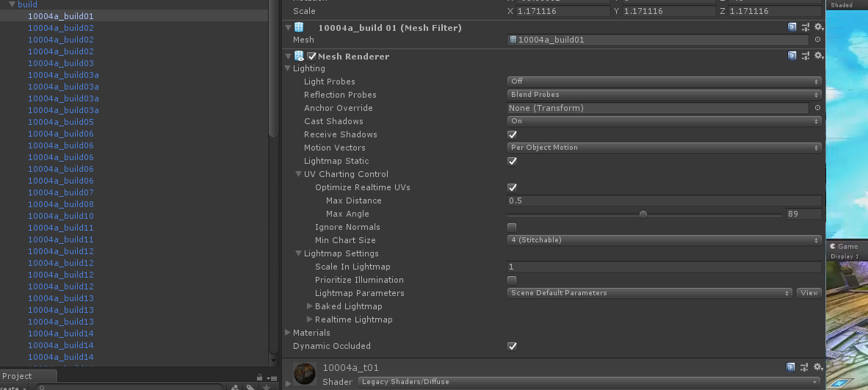Open Mesh Renderer gear settings menu
The image size is (868, 390).
[x=819, y=56]
